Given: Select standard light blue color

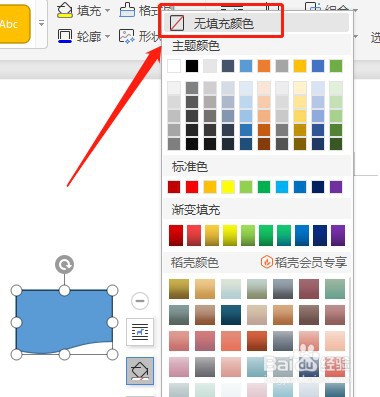Looking at the screenshot, I should (282, 187).
